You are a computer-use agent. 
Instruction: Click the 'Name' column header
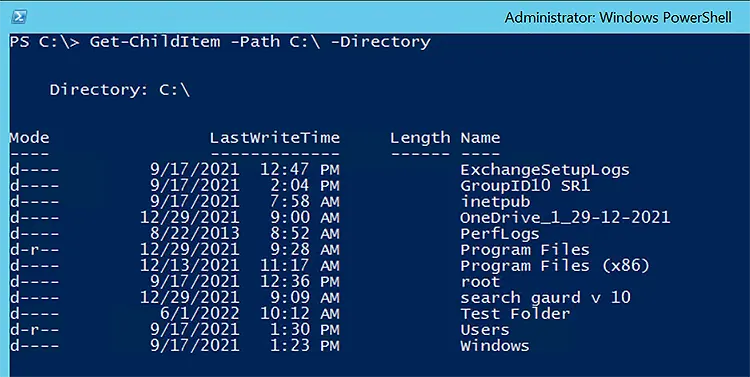click(480, 138)
